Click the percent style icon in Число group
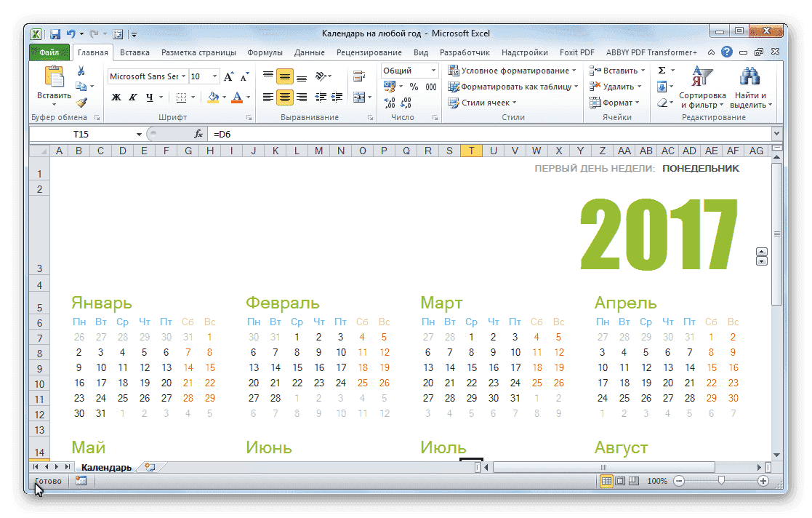812x518 pixels. pos(414,87)
